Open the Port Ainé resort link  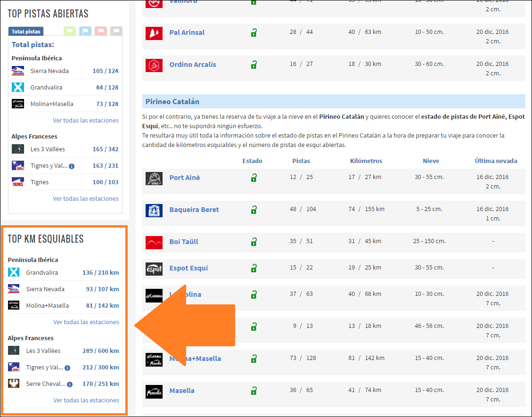click(x=185, y=178)
